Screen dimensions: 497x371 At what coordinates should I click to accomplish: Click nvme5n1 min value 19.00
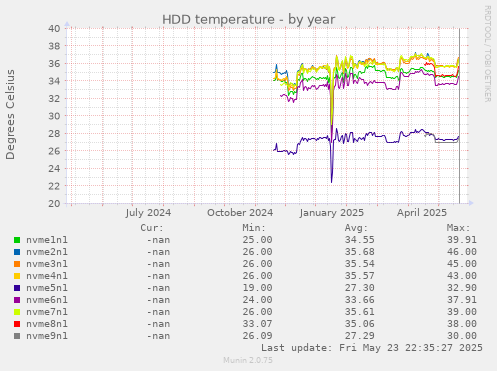click(257, 288)
